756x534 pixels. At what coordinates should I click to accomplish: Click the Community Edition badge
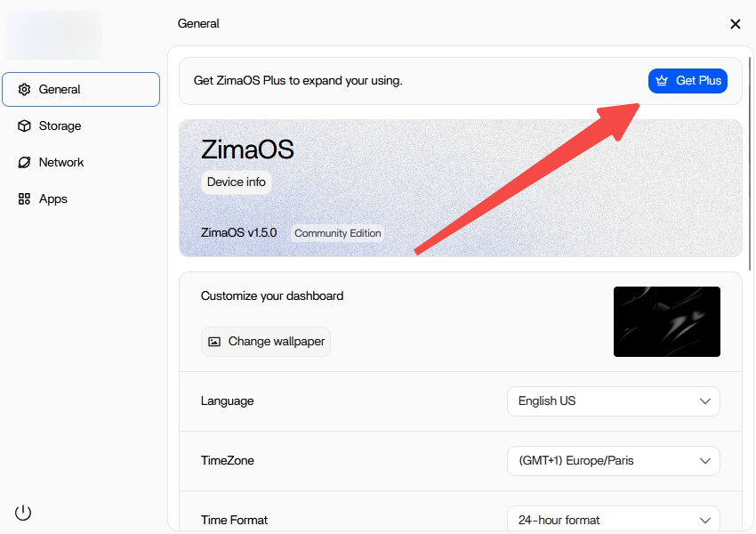click(338, 233)
